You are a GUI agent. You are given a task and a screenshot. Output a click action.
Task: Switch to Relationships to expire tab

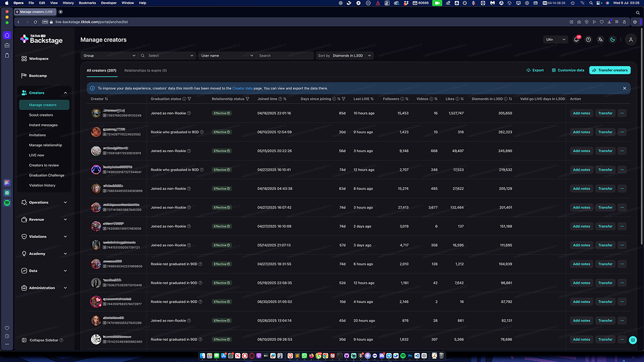(x=145, y=70)
